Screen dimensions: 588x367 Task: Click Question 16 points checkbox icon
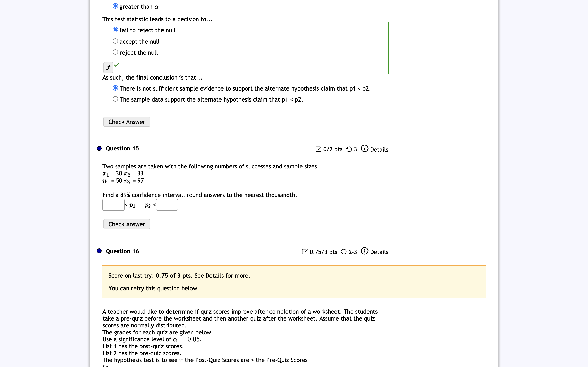coord(304,252)
